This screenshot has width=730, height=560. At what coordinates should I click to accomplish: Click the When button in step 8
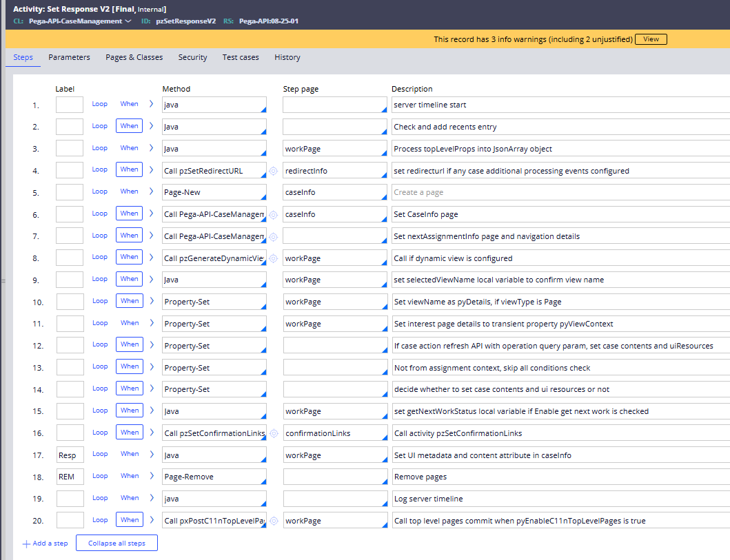129,257
